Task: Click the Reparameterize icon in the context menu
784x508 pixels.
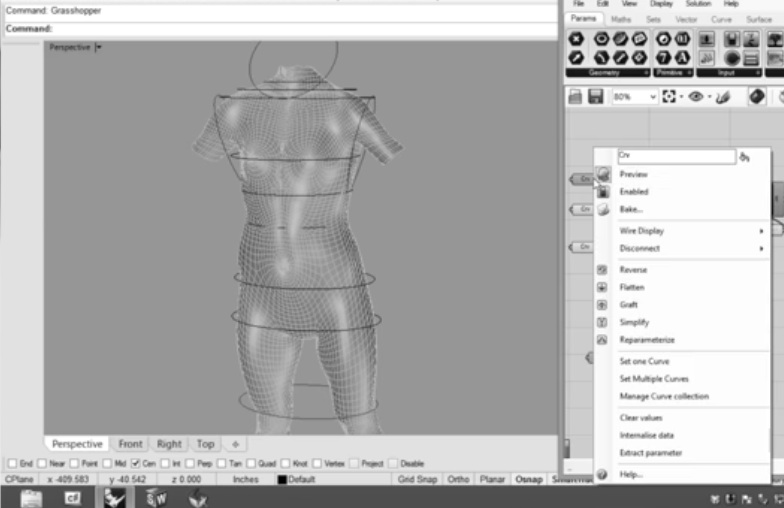Action: click(x=602, y=340)
